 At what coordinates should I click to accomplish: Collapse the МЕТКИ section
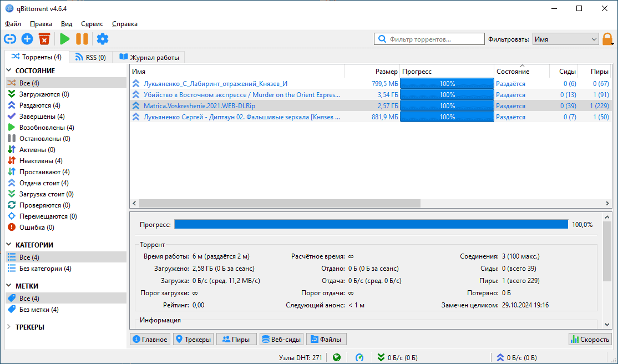click(x=9, y=286)
